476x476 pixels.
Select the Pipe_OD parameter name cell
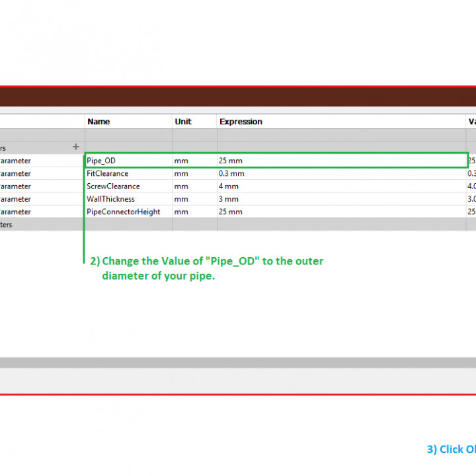[101, 161]
